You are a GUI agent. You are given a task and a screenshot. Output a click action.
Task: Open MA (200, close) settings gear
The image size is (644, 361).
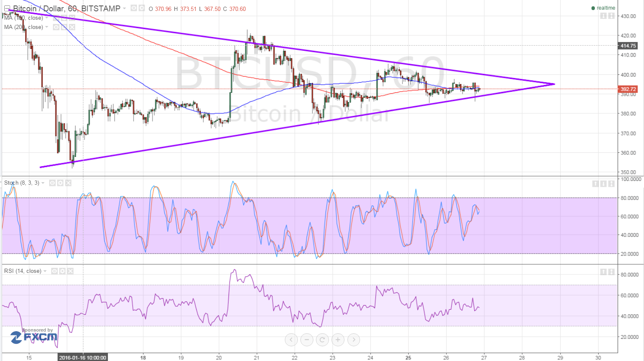point(64,27)
